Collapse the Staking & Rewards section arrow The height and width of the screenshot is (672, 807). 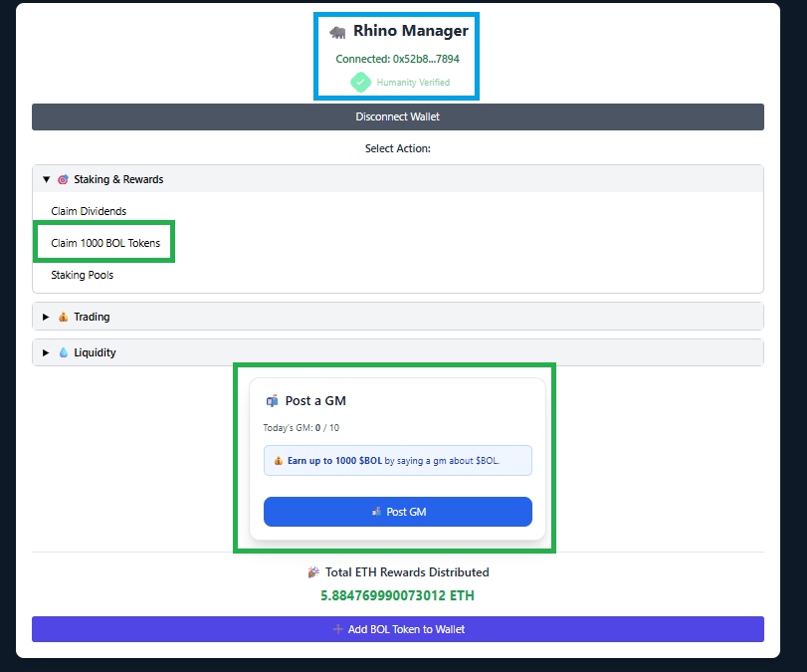[47, 179]
